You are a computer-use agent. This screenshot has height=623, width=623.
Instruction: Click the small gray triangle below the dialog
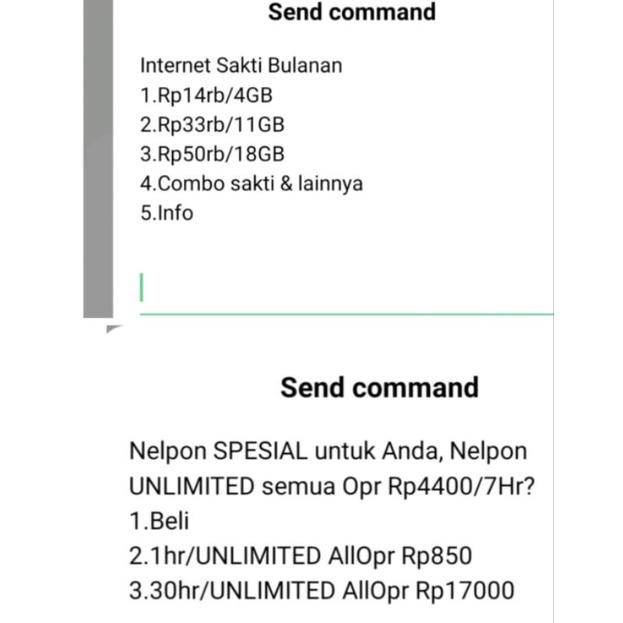(113, 328)
